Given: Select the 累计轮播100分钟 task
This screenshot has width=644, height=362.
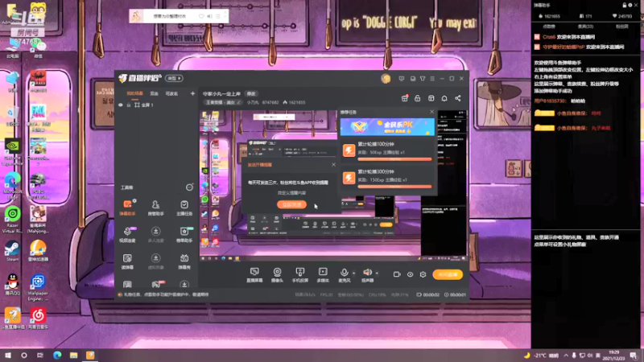Looking at the screenshot, I should [x=387, y=150].
